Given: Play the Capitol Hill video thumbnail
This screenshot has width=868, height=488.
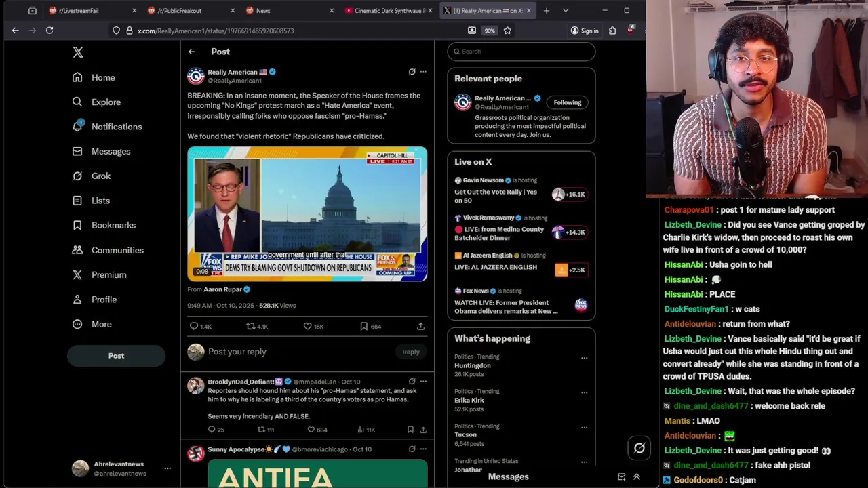Looking at the screenshot, I should pyautogui.click(x=307, y=213).
